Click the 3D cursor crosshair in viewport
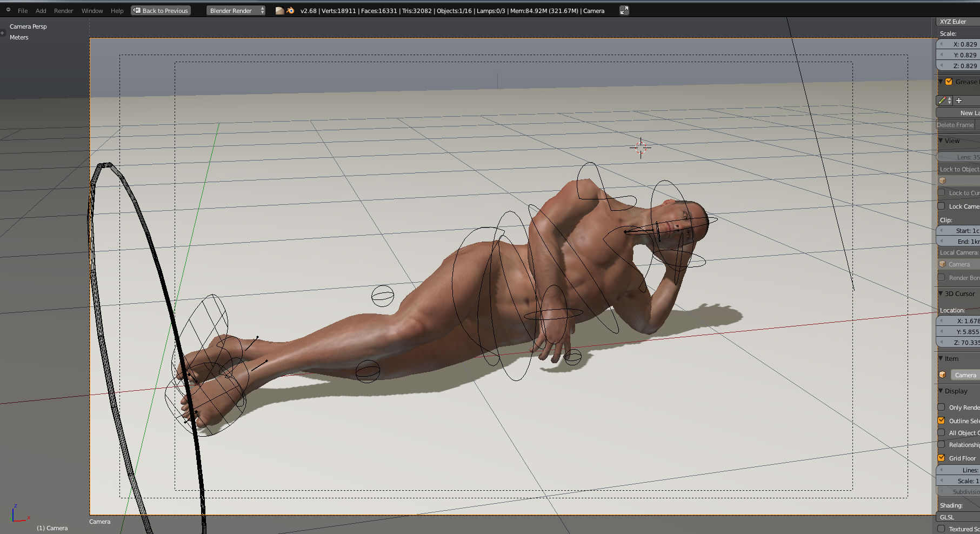 coord(641,148)
